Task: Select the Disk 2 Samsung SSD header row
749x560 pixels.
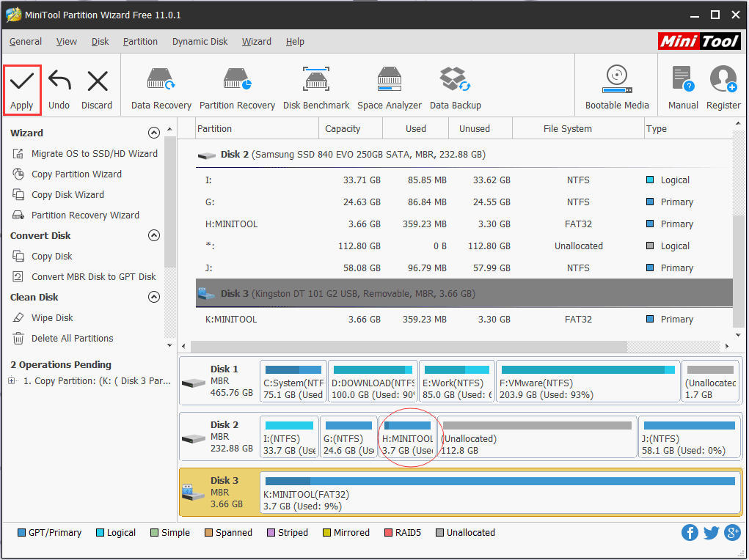Action: click(464, 154)
